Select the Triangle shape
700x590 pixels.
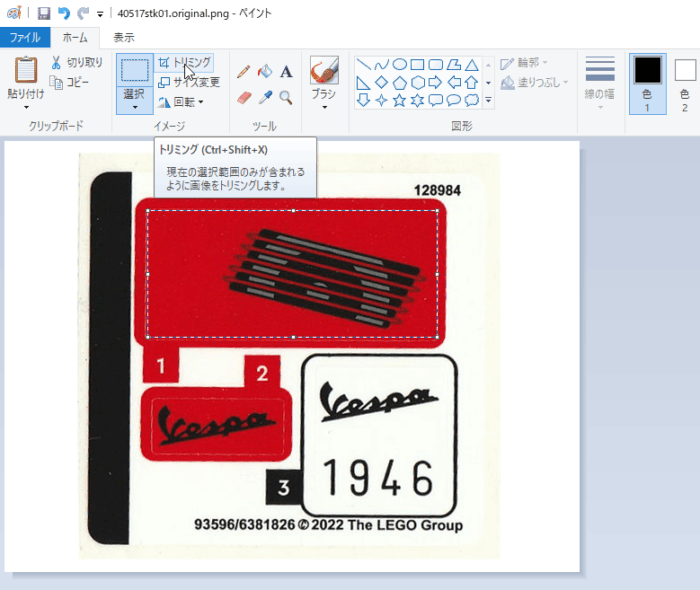(x=471, y=65)
